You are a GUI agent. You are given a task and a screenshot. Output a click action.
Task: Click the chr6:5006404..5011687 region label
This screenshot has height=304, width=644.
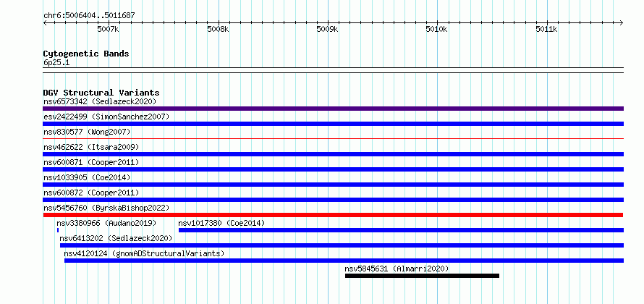click(89, 16)
